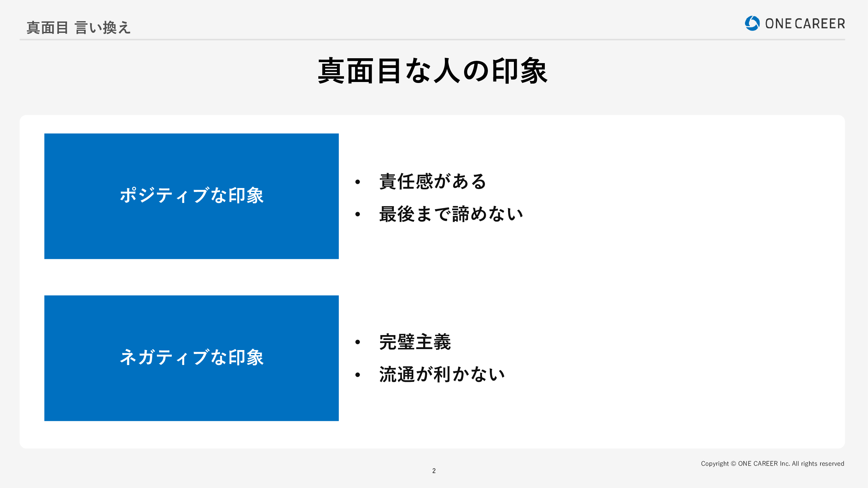Select the blue ネガティブな印象 box

[191, 358]
